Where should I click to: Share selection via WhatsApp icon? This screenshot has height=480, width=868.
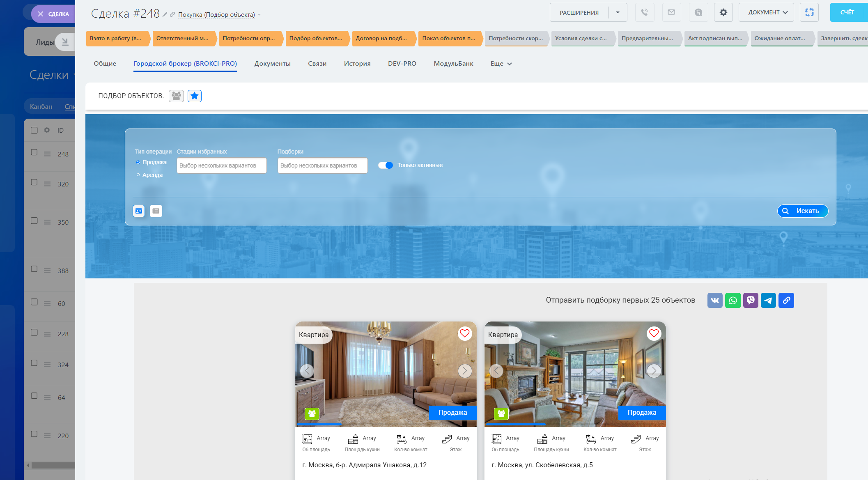point(733,300)
